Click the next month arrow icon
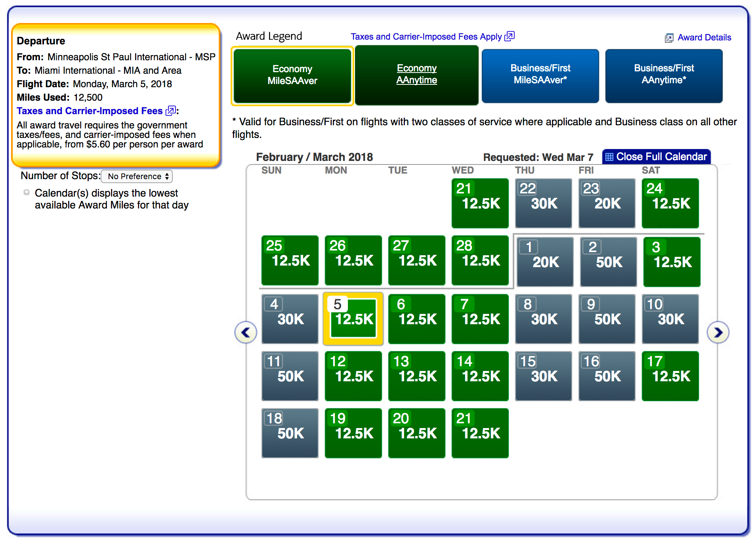The height and width of the screenshot is (543, 756). [x=718, y=333]
